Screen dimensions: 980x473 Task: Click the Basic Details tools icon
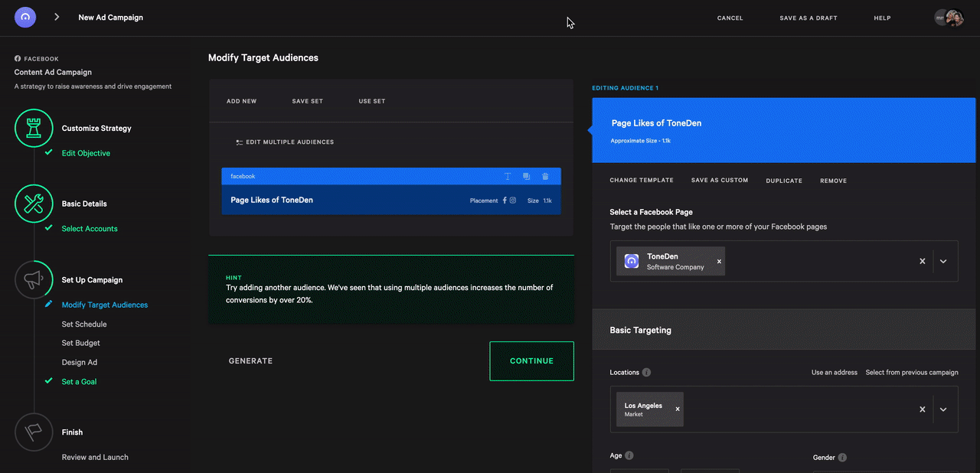coord(34,204)
